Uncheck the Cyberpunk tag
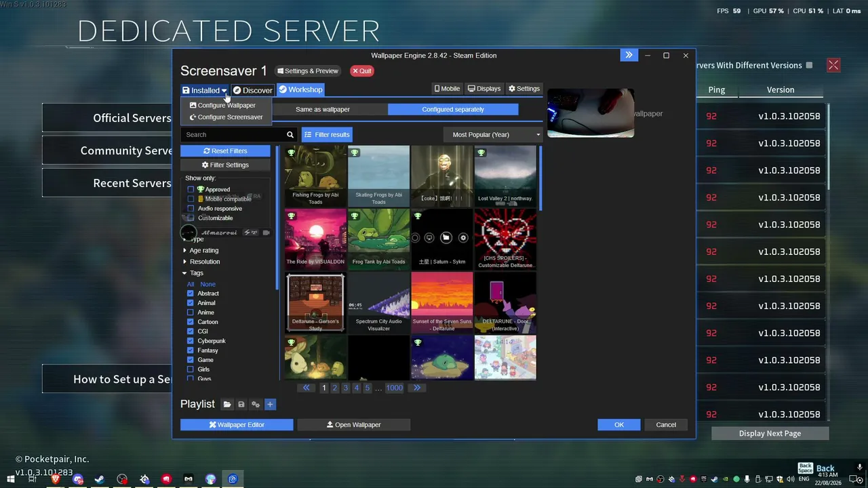The height and width of the screenshot is (488, 868). point(191,341)
